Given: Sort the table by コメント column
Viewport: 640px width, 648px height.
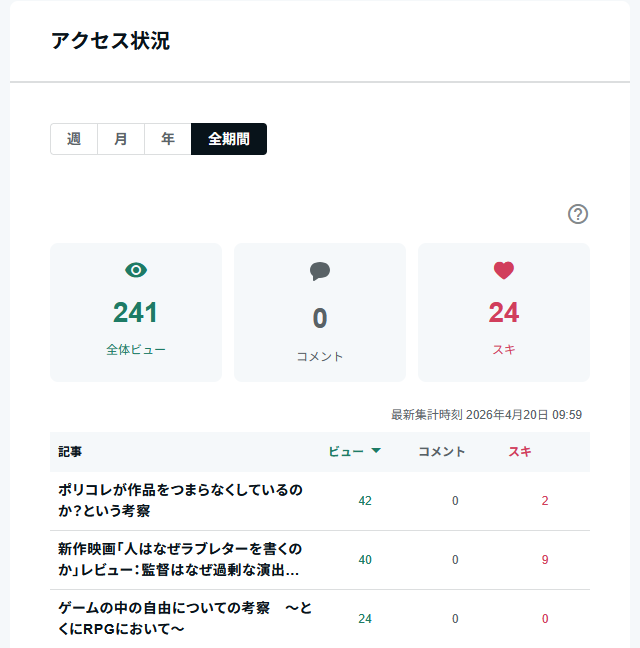Looking at the screenshot, I should [442, 451].
